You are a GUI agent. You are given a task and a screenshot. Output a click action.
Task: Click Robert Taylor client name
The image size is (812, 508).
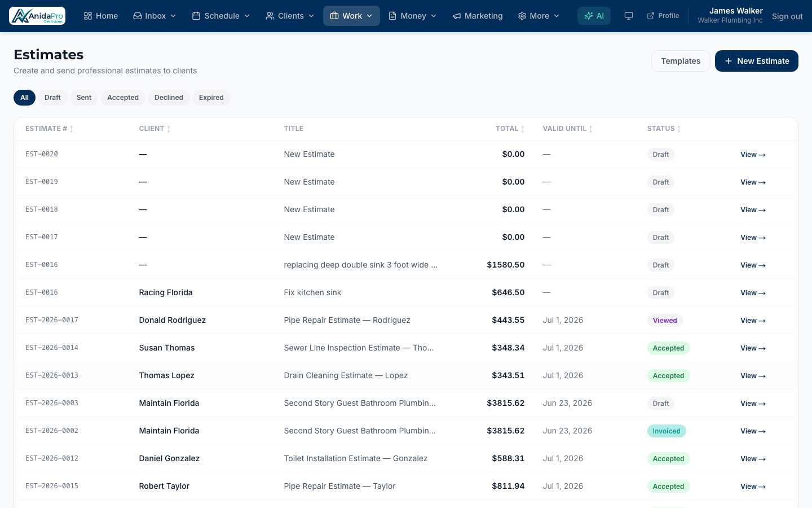(x=164, y=486)
